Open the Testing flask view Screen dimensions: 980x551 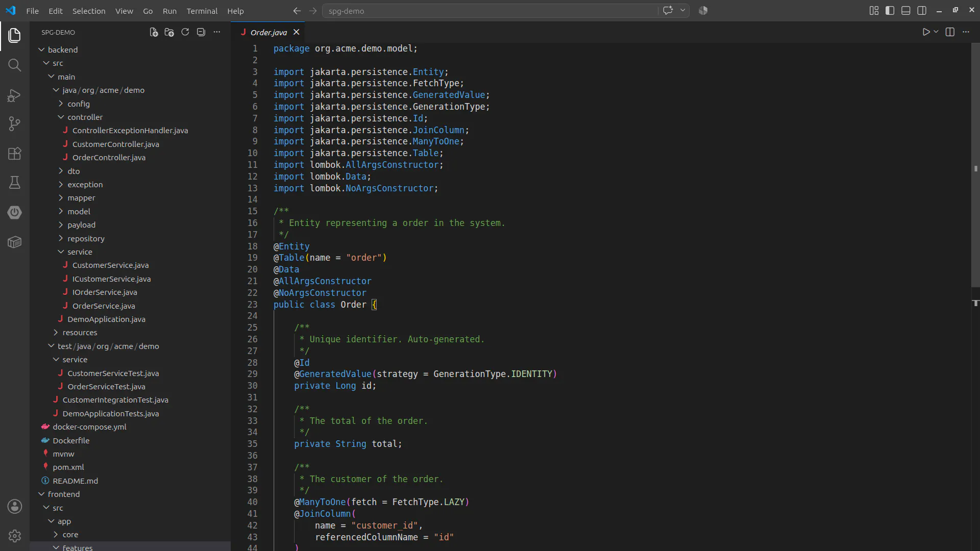tap(14, 183)
